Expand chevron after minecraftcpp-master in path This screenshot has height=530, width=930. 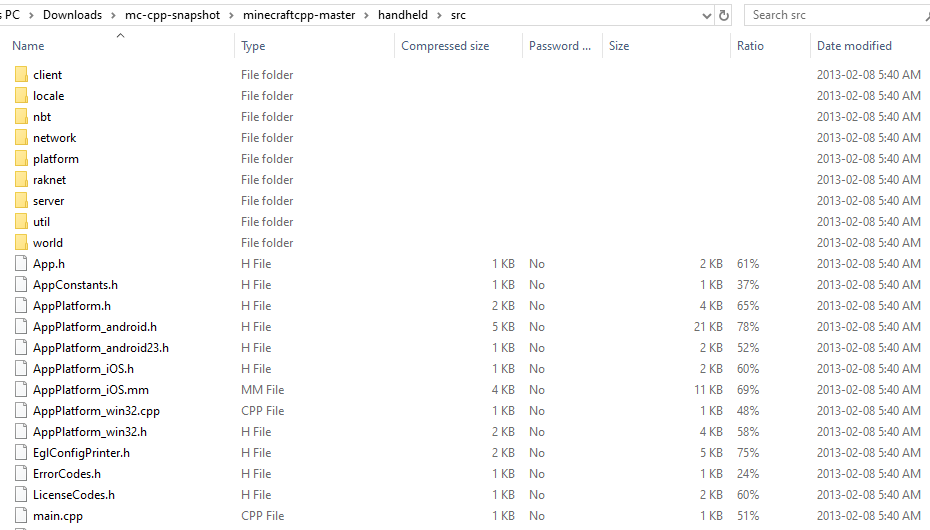(x=367, y=15)
